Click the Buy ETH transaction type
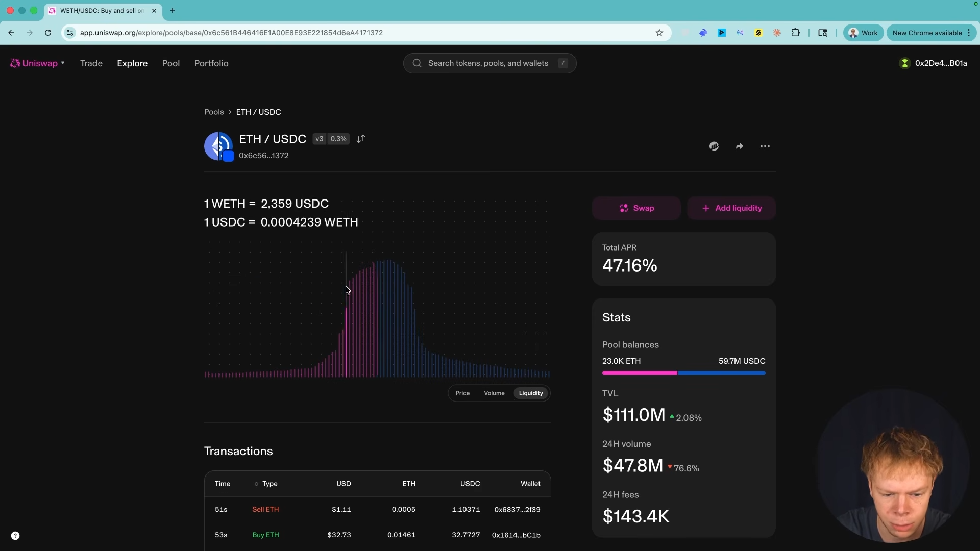980x551 pixels. 265,535
